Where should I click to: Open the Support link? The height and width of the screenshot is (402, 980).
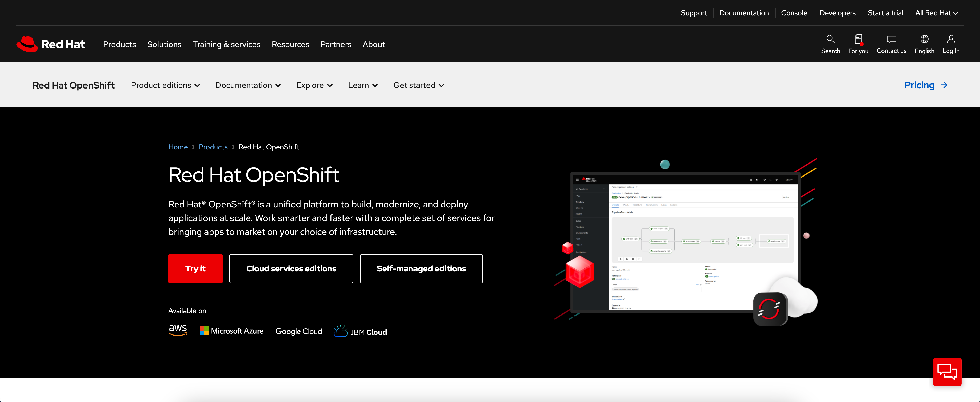[694, 13]
